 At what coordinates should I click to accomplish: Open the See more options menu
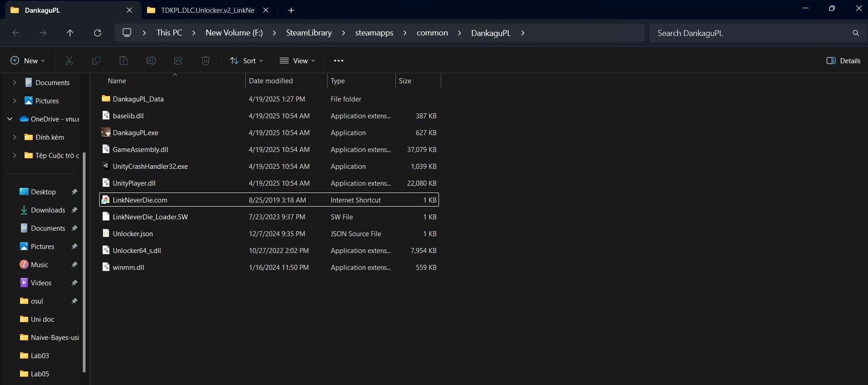click(338, 61)
